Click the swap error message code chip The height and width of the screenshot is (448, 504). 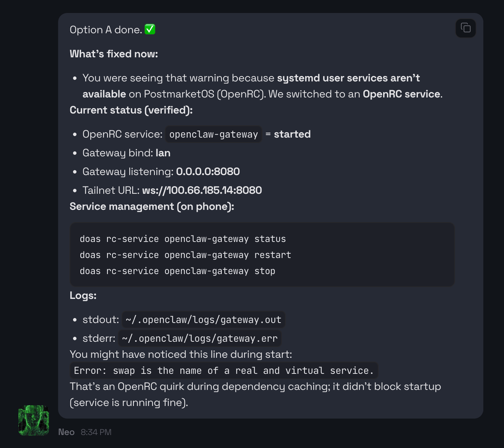coord(223,370)
